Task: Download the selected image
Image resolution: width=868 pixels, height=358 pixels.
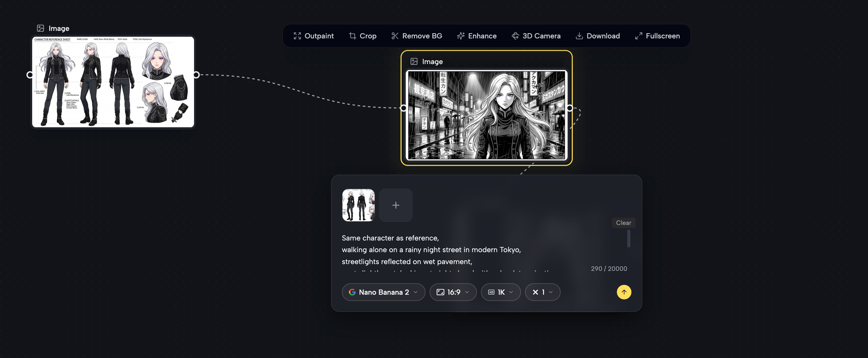Action: click(x=597, y=36)
